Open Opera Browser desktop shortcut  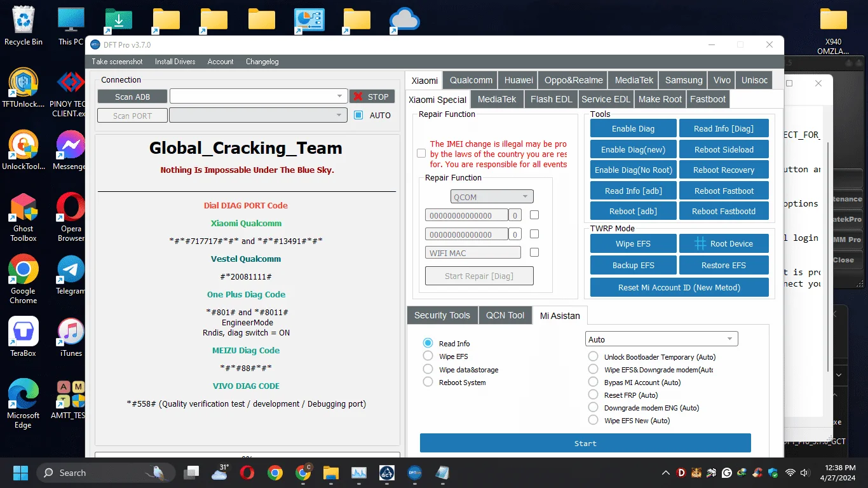71,217
